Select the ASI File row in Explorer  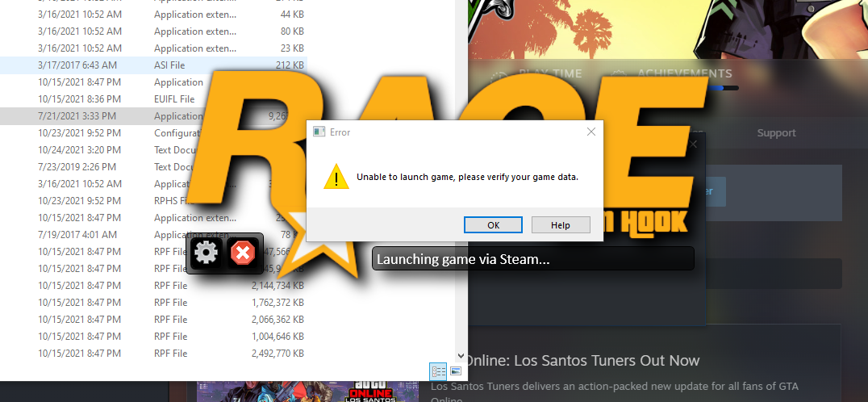[153, 65]
